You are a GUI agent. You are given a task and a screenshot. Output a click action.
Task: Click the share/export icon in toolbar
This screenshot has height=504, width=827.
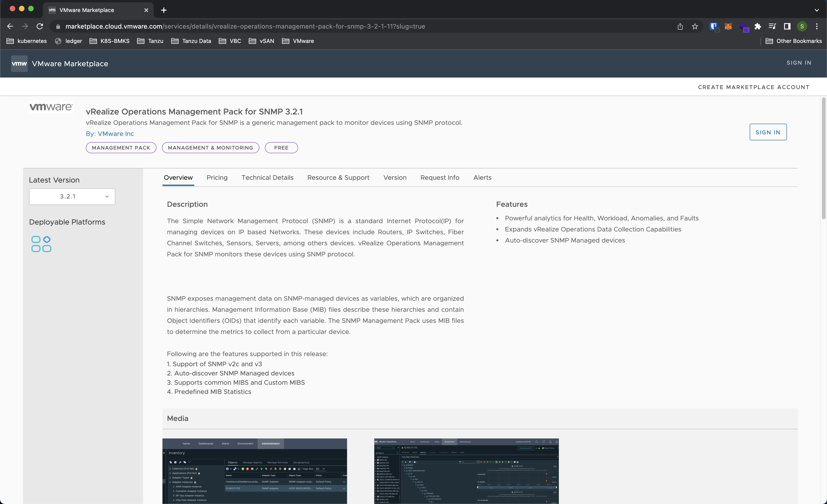(680, 26)
